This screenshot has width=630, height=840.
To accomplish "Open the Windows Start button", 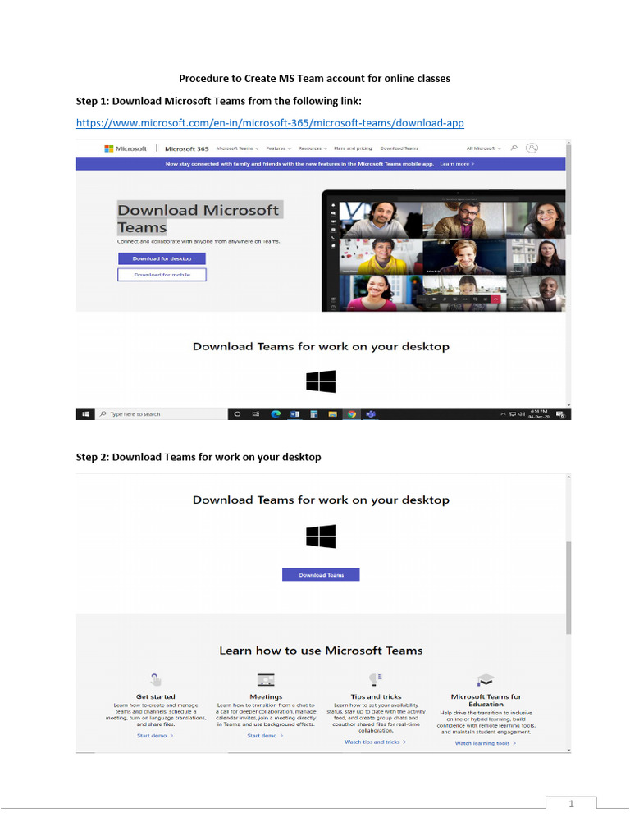I will [85, 414].
